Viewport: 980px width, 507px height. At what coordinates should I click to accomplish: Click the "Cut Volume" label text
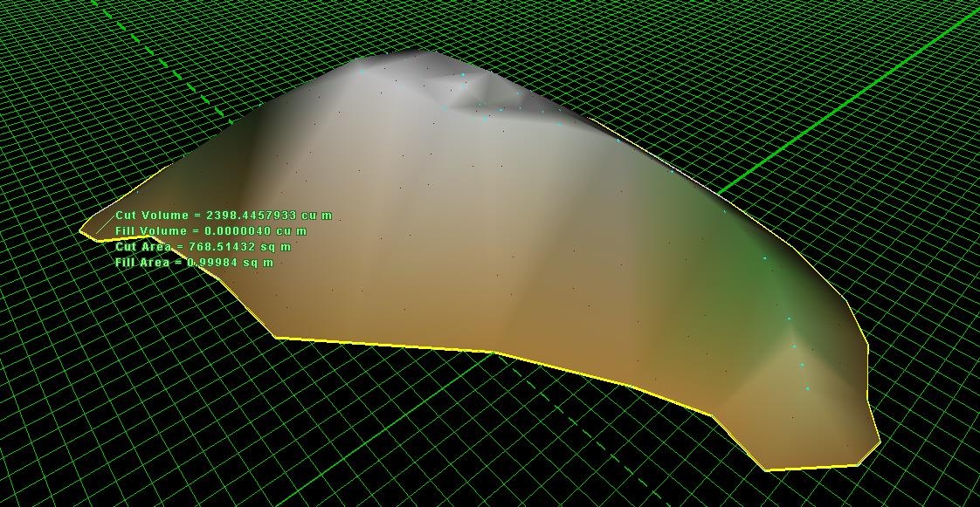(152, 216)
